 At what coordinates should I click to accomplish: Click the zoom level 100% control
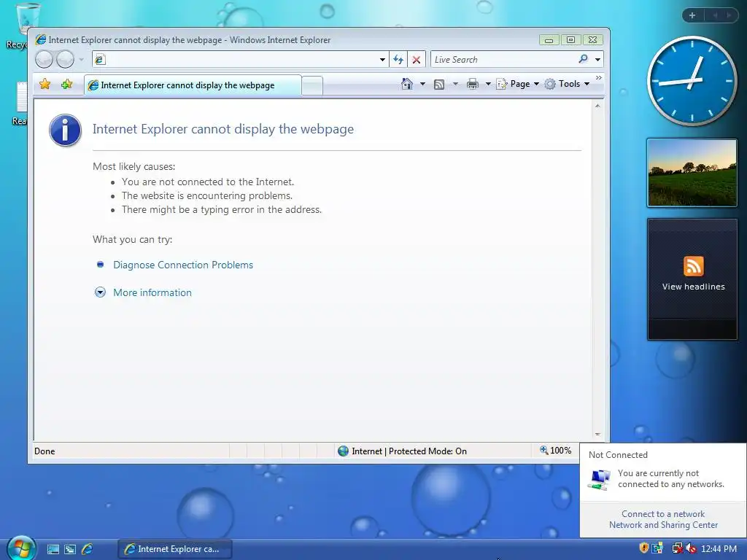tap(555, 451)
